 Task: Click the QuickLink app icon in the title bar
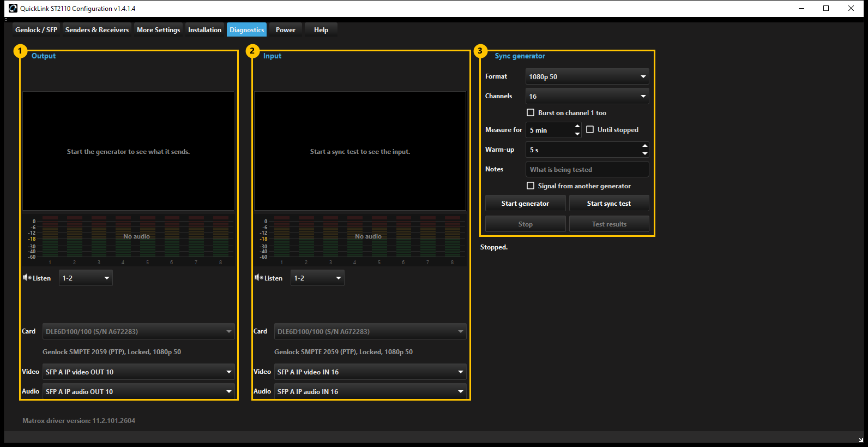tap(13, 8)
